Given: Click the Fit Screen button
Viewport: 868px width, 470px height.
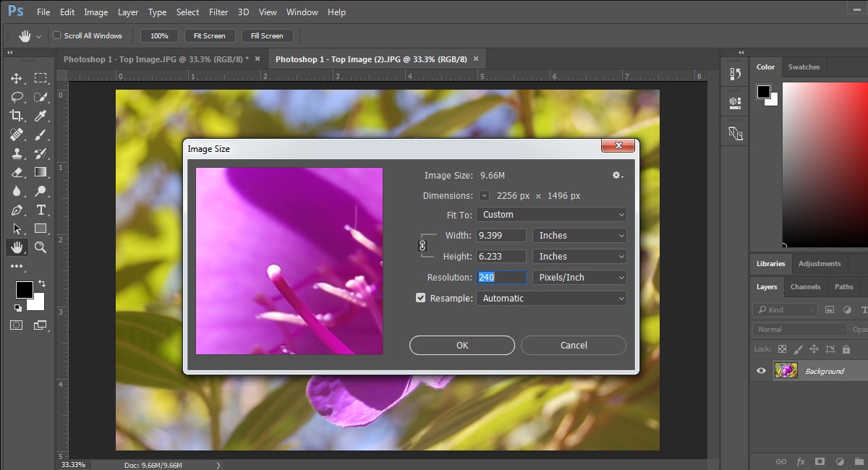Looking at the screenshot, I should [x=210, y=35].
